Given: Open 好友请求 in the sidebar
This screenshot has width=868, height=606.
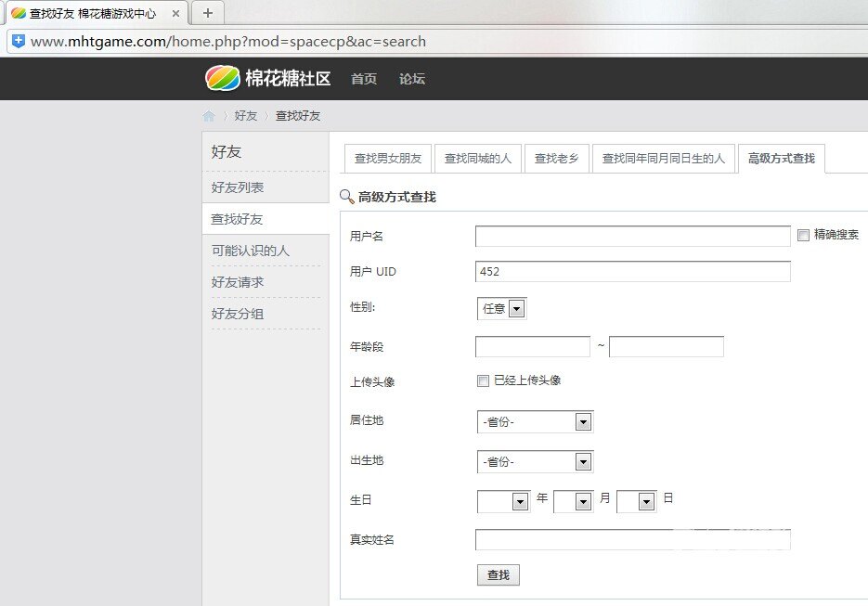Looking at the screenshot, I should click(x=238, y=282).
